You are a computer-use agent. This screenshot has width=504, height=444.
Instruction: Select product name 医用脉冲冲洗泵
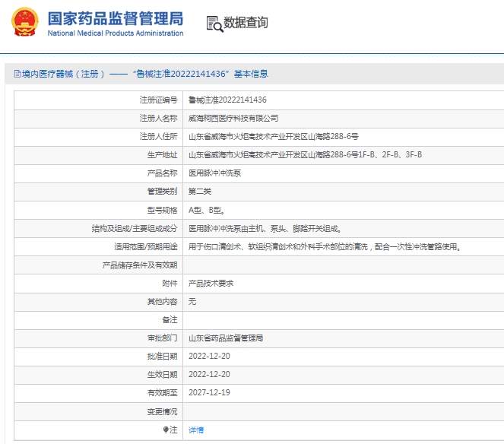tap(214, 173)
